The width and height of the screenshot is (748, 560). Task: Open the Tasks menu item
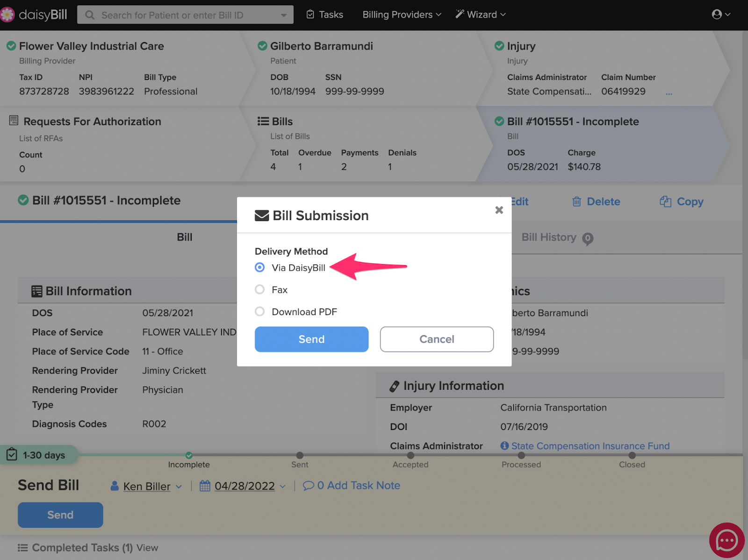click(325, 14)
